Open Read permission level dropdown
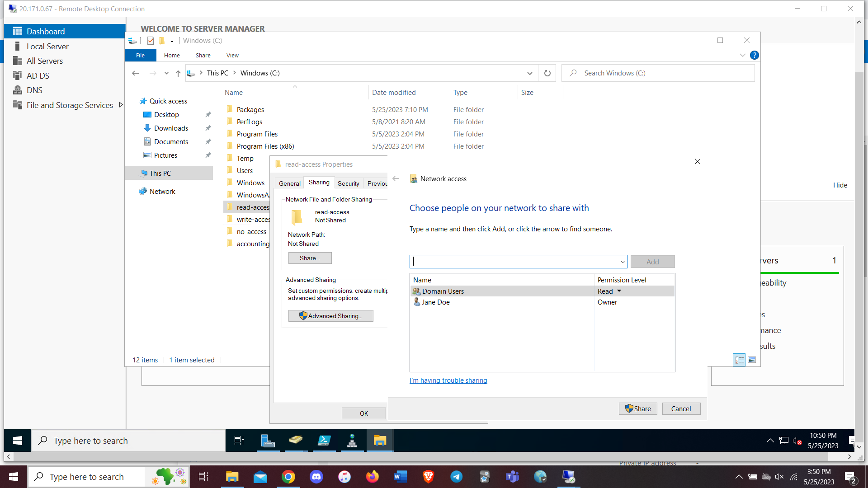The height and width of the screenshot is (488, 868). point(619,291)
